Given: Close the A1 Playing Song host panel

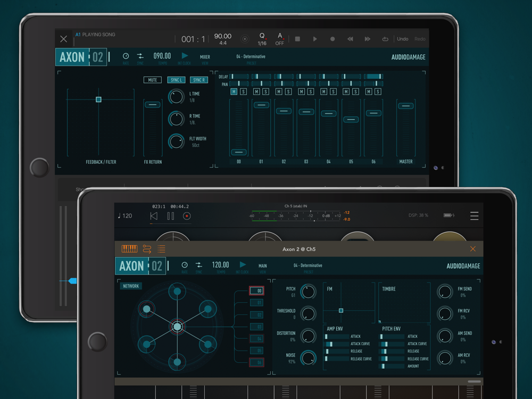Looking at the screenshot, I should click(x=63, y=39).
